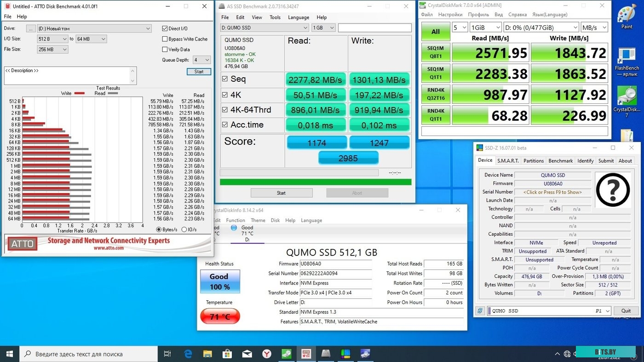Click the SSD-Z question mark device image

pyautogui.click(x=613, y=190)
